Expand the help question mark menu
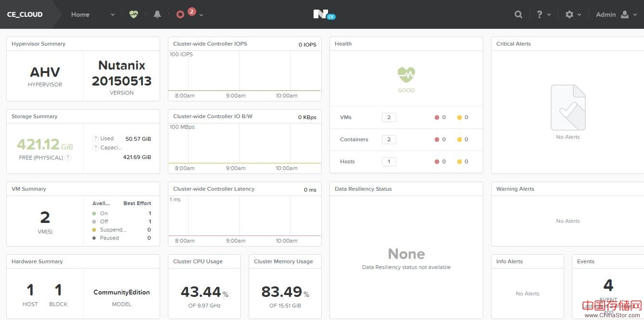 543,14
